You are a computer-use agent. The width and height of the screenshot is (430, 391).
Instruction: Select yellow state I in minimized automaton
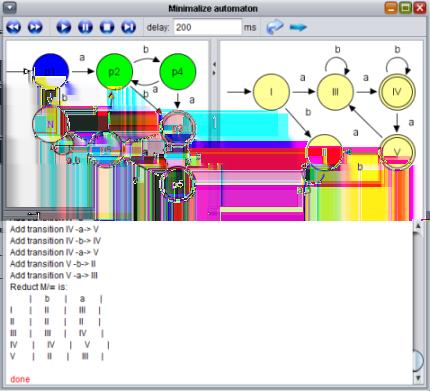coord(271,92)
